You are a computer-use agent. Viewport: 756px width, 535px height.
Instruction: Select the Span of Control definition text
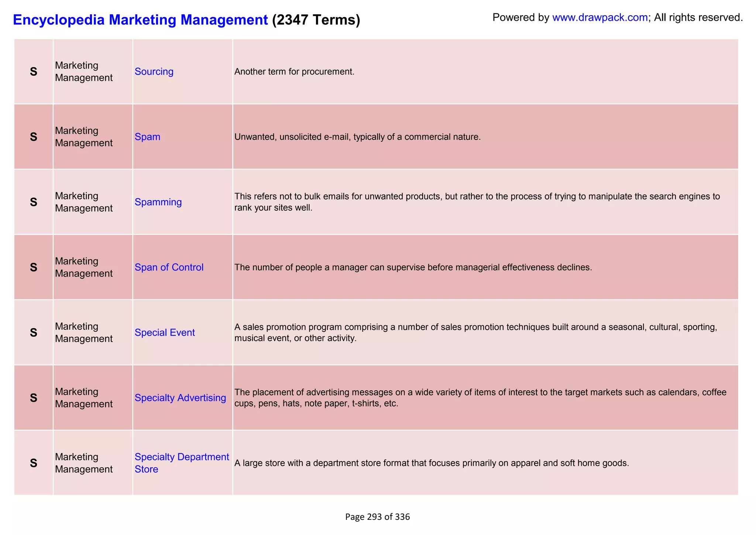click(413, 267)
